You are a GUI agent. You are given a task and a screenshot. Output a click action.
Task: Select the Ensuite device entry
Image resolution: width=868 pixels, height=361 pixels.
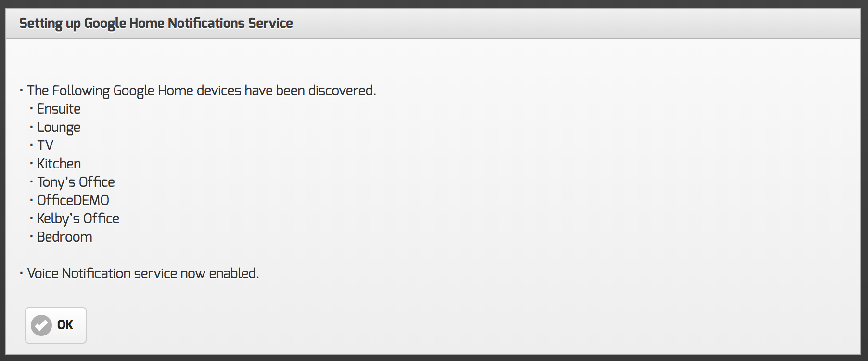tap(59, 109)
